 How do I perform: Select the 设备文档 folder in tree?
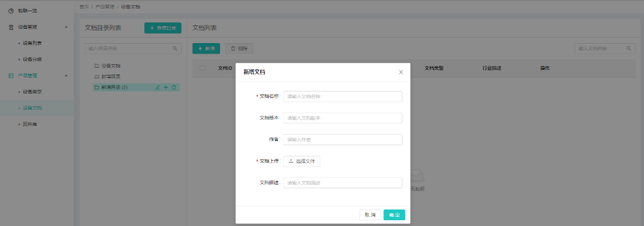[110, 66]
